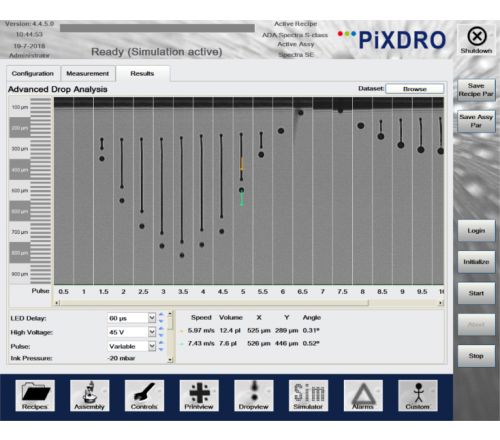Click LED Delay up arrow
Viewport: 500px width, 440px height.
[x=161, y=315]
